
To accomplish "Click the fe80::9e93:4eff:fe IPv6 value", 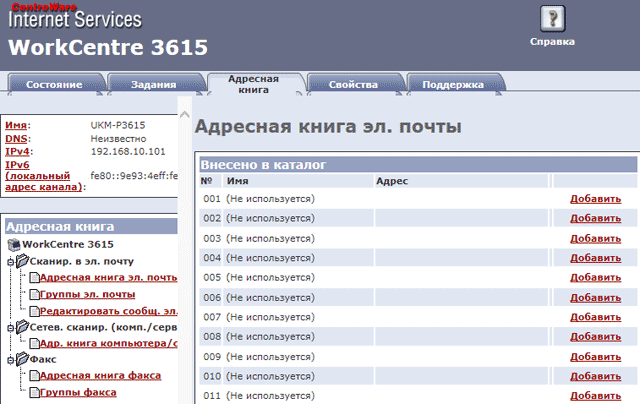I will coord(134,176).
